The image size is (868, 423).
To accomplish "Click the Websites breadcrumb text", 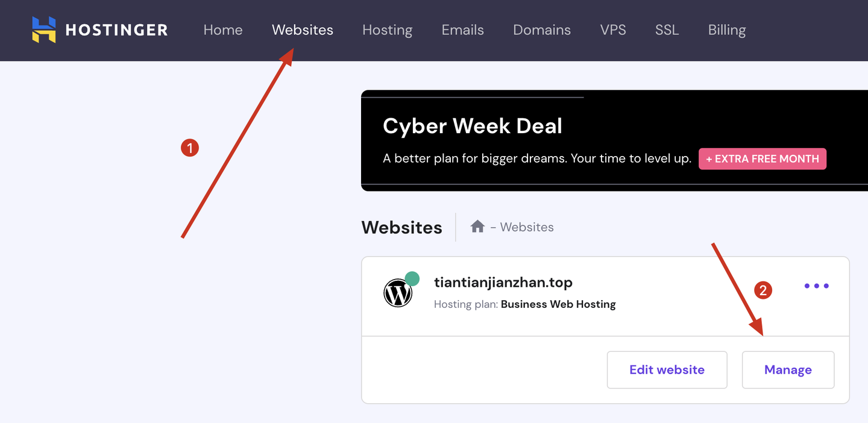I will (527, 227).
